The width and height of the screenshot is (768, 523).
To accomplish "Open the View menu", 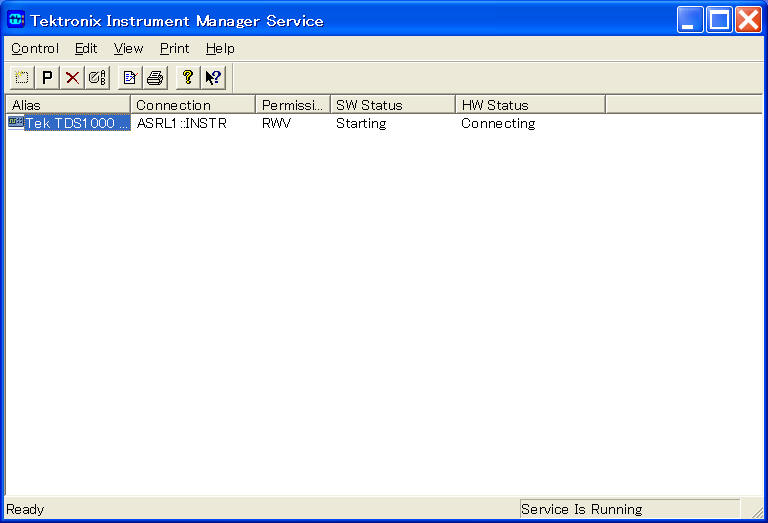I will click(128, 48).
